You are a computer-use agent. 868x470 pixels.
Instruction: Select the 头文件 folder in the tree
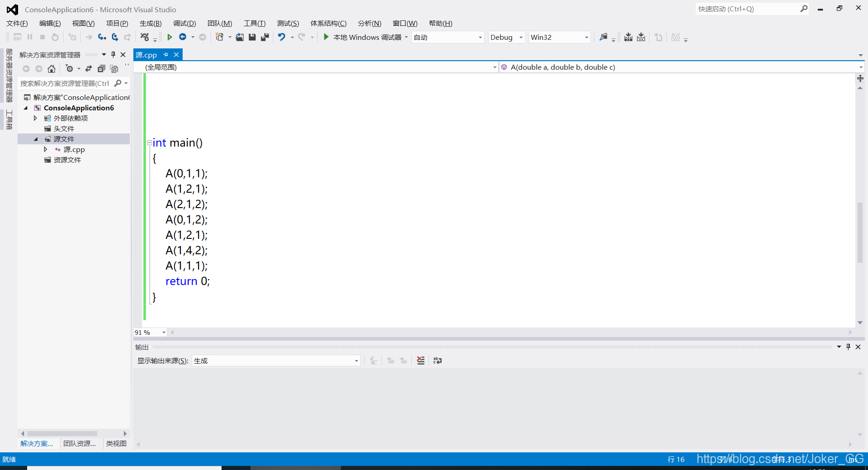(64, 128)
